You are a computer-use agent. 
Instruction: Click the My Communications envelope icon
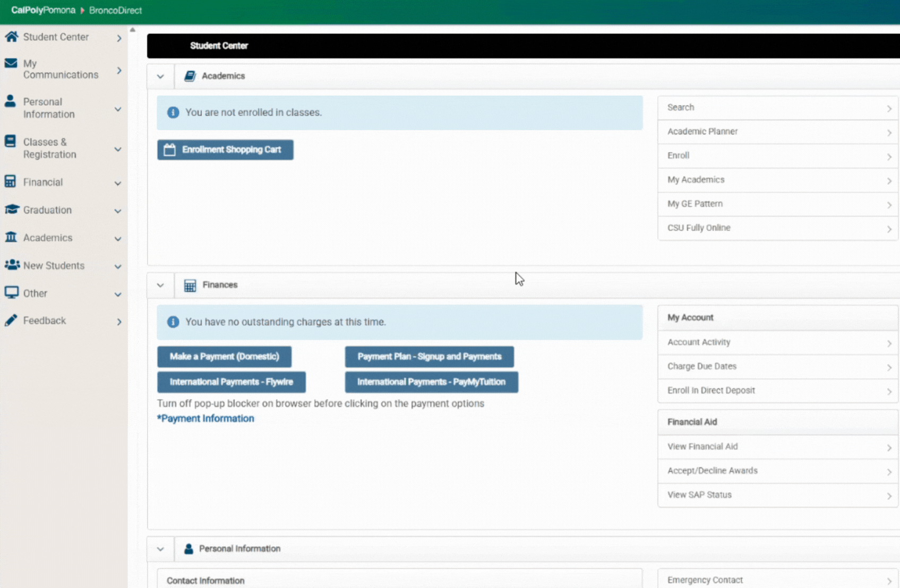(x=11, y=63)
